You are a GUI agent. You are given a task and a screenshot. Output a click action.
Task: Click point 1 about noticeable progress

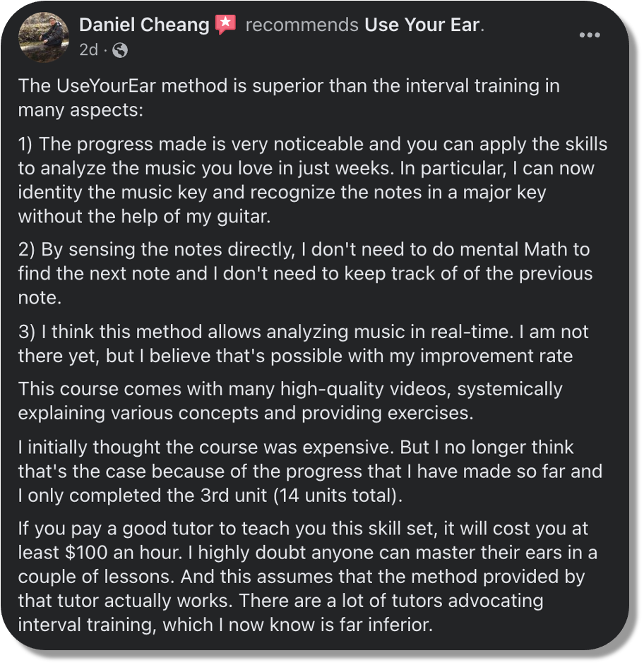311,179
